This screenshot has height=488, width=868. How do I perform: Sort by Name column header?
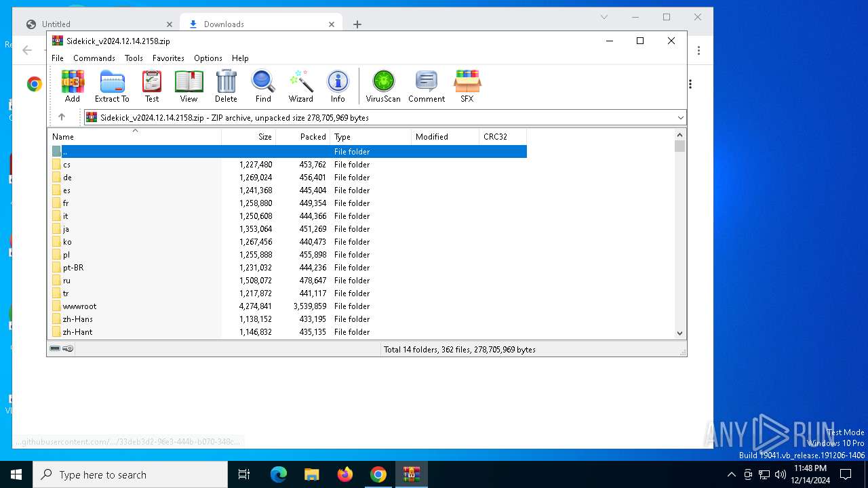coord(134,136)
